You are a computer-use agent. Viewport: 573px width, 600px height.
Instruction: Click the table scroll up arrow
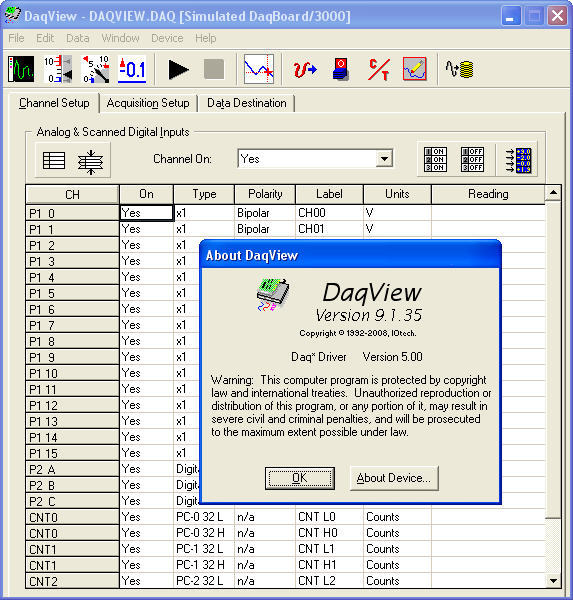553,193
